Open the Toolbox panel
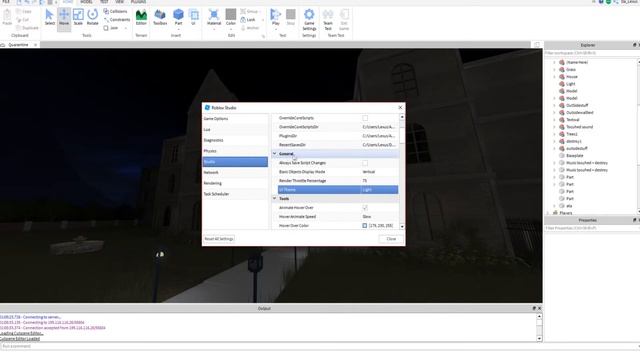640x360 pixels. (160, 18)
